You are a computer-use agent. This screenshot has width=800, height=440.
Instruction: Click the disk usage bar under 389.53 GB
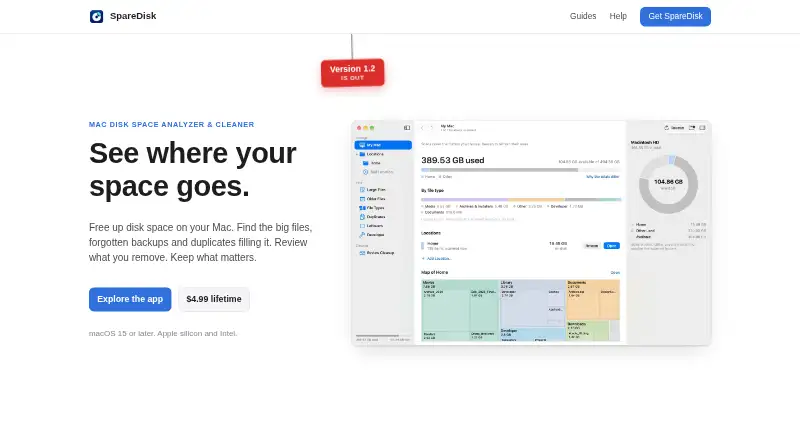tap(520, 169)
